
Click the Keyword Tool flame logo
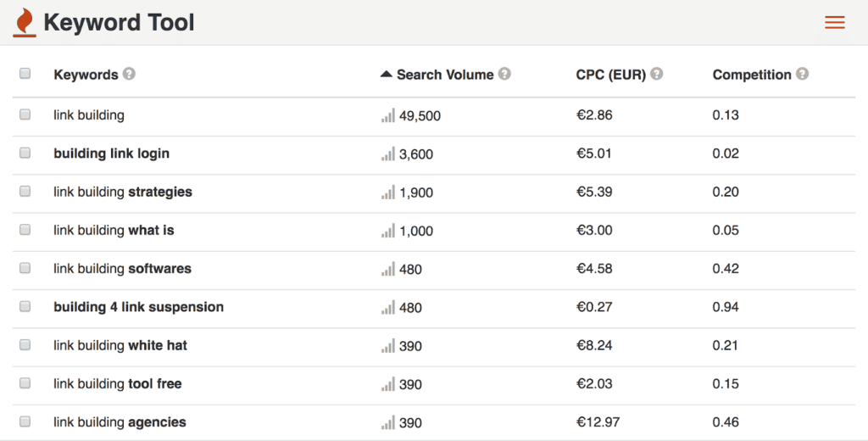pyautogui.click(x=25, y=23)
